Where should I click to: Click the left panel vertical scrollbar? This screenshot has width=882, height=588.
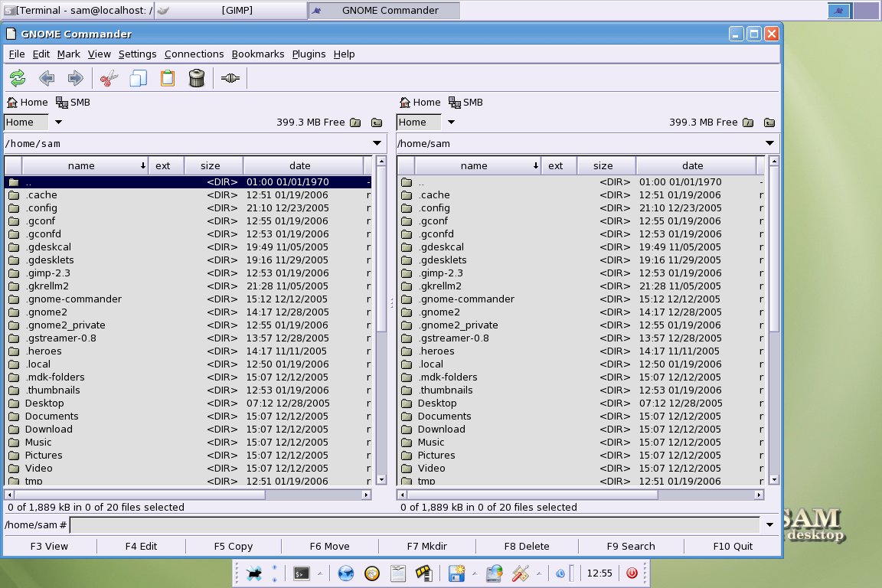381,321
